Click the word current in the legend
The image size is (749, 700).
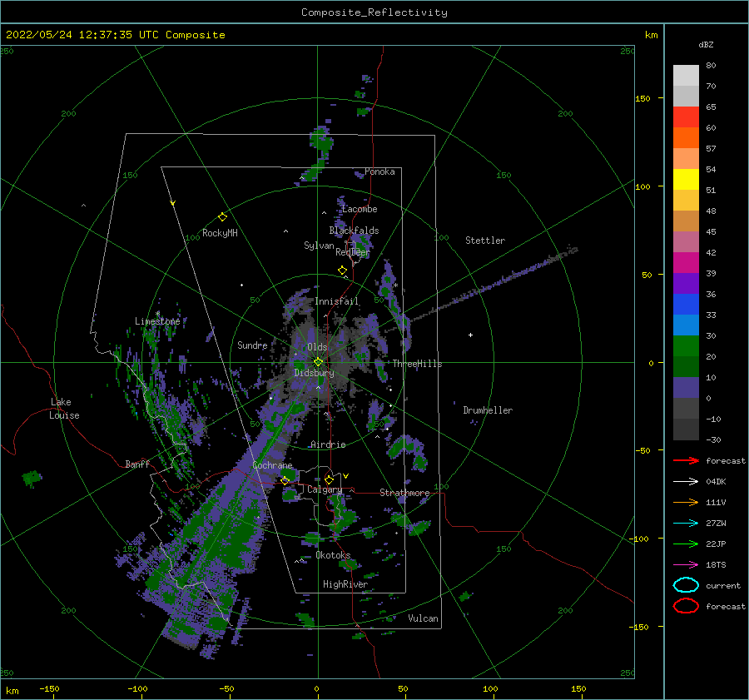723,586
